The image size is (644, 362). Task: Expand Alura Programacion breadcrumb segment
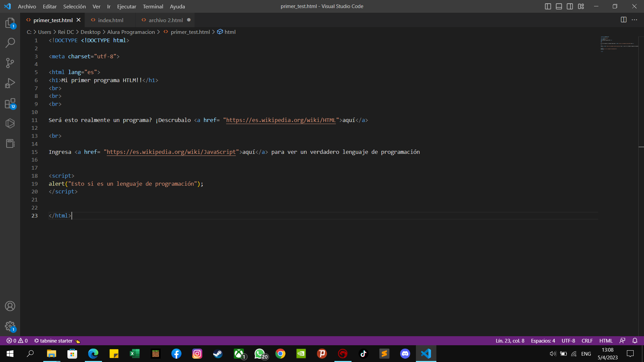(131, 32)
